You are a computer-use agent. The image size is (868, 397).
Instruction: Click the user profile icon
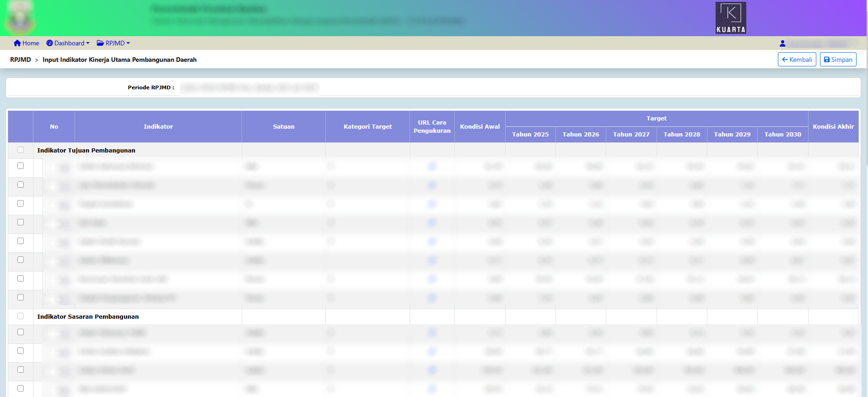pos(782,44)
